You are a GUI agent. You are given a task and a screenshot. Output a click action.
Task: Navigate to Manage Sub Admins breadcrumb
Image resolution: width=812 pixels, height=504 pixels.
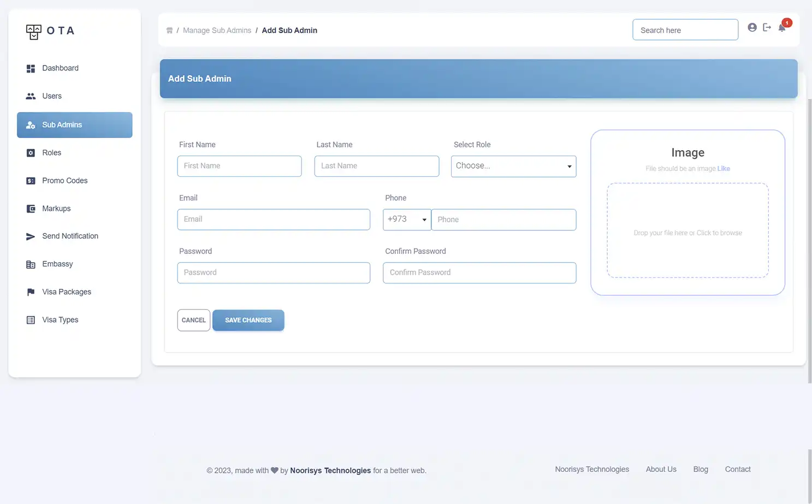click(x=217, y=30)
